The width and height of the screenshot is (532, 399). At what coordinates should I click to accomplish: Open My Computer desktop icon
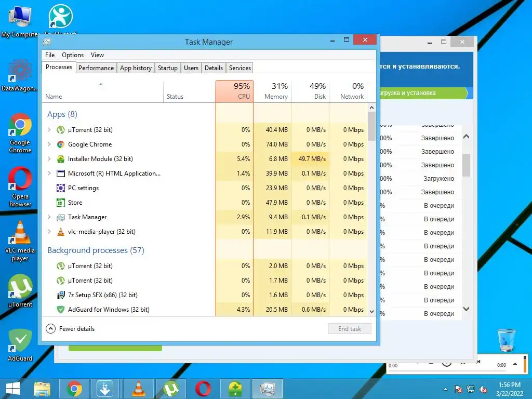coord(20,21)
